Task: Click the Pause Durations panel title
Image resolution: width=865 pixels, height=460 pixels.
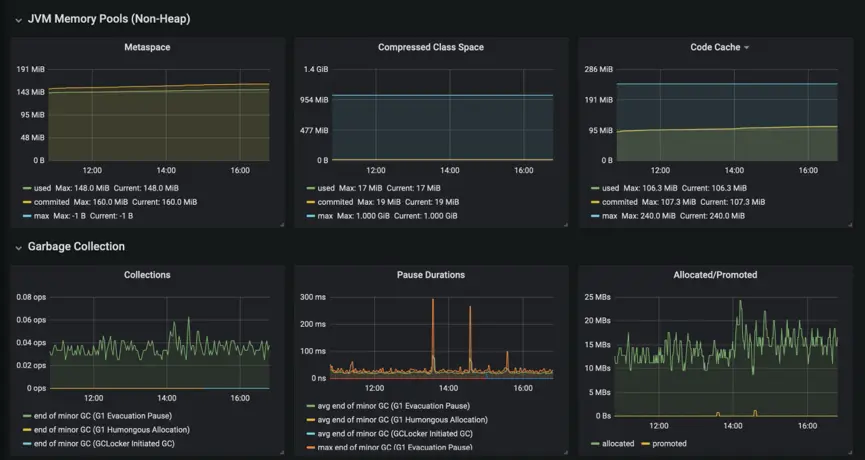Action: (x=431, y=275)
